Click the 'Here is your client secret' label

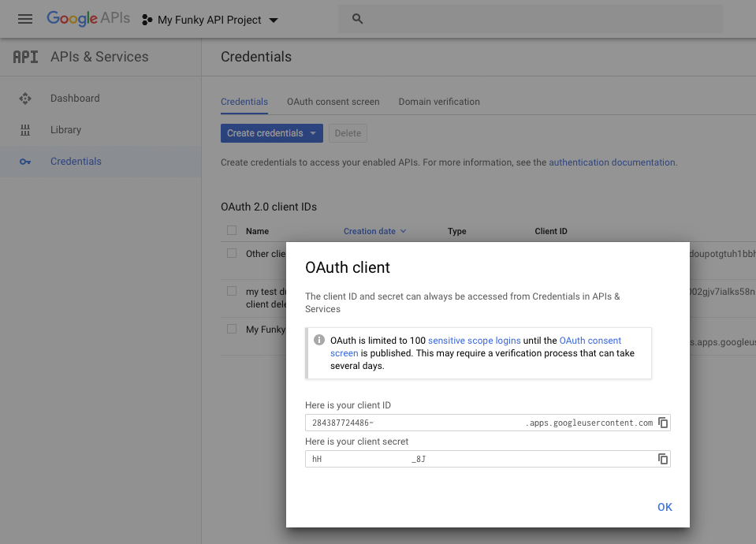[357, 442]
